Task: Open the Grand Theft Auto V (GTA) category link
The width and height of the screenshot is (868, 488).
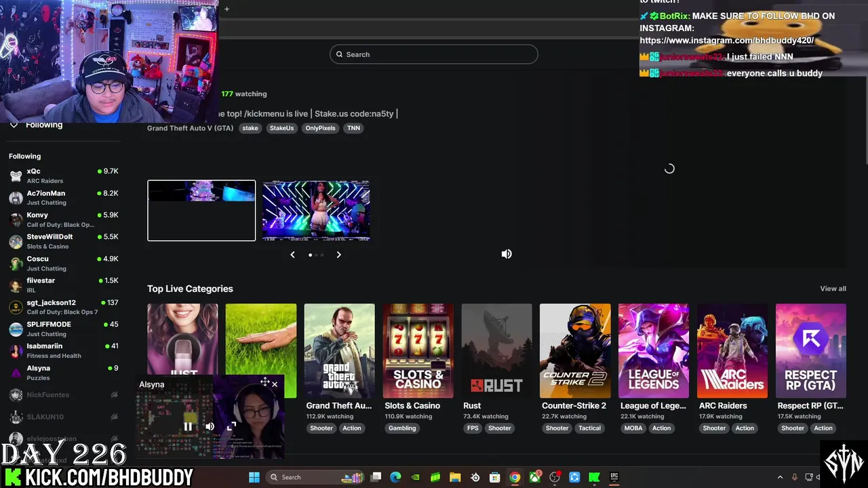Action: pyautogui.click(x=190, y=128)
